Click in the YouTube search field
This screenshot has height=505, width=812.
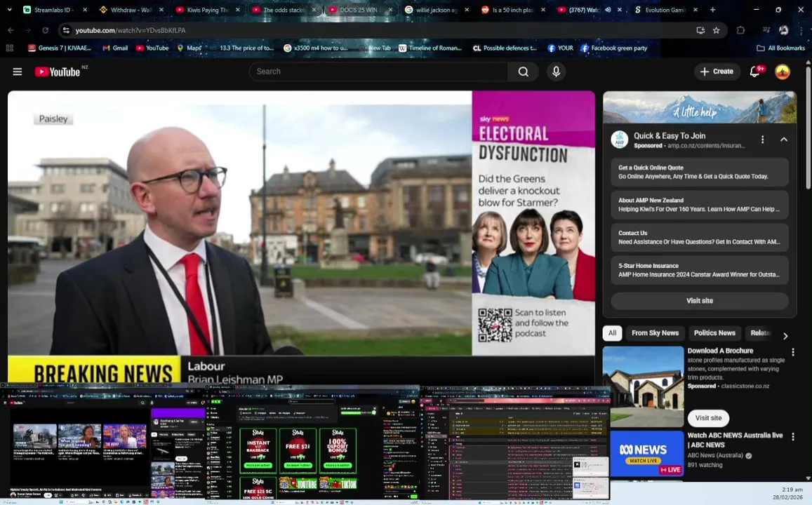[x=378, y=72]
